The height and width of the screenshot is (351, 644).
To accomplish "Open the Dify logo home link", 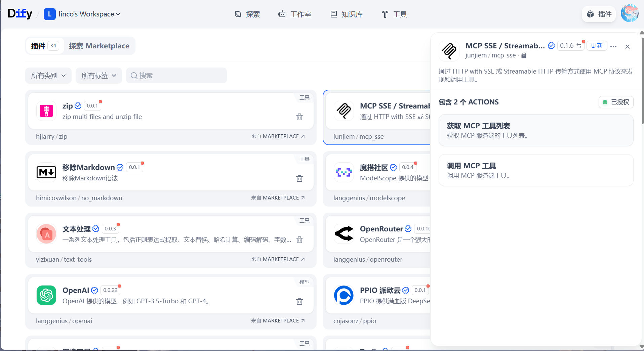I will 19,14.
